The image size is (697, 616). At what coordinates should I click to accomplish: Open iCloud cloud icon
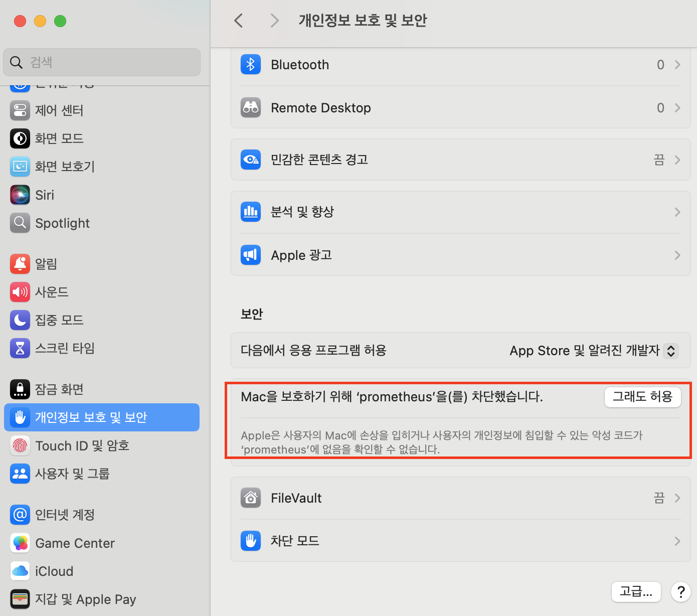(20, 571)
